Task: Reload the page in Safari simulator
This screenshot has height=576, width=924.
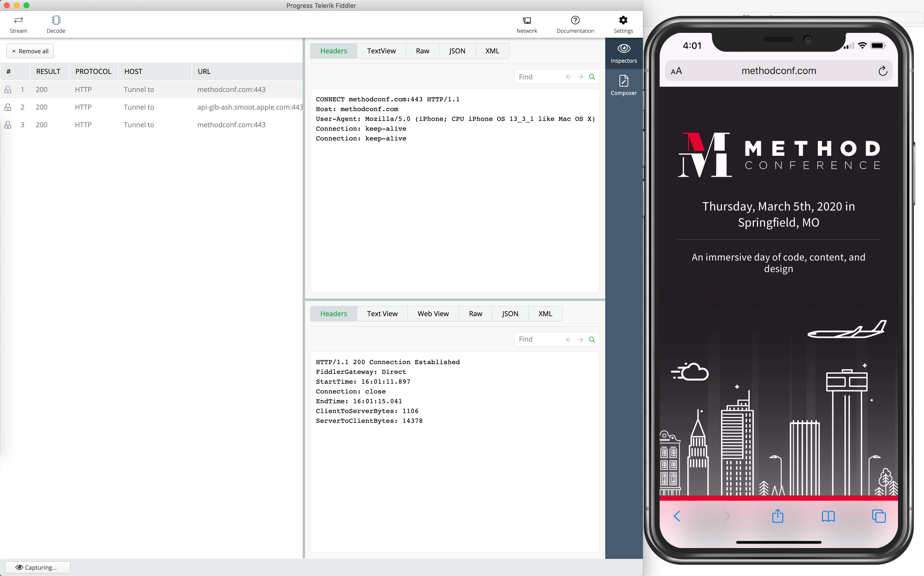Action: coord(883,71)
